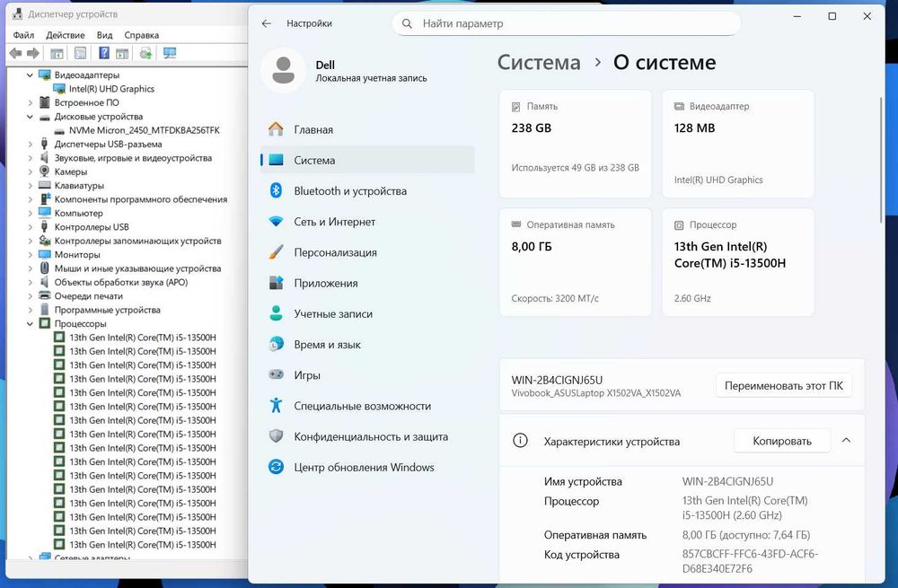The width and height of the screenshot is (898, 588).
Task: Select Система in Settings sidebar
Action: click(x=367, y=161)
